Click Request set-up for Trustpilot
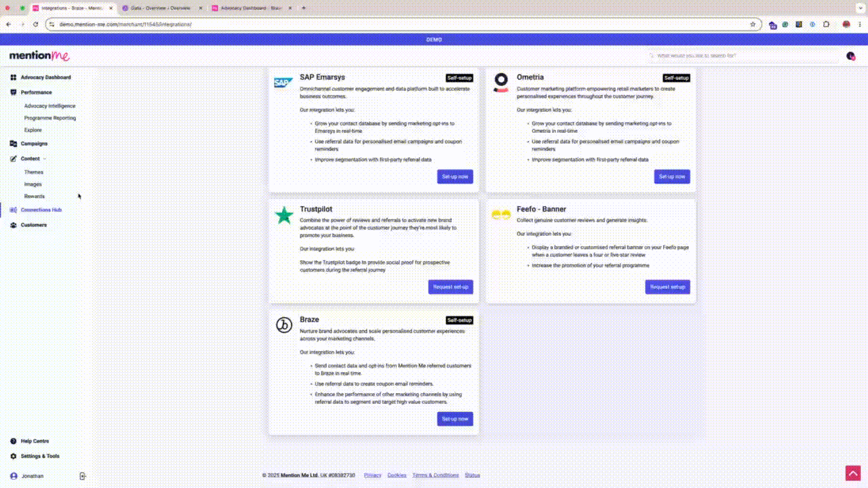Image resolution: width=868 pixels, height=488 pixels. coord(451,287)
